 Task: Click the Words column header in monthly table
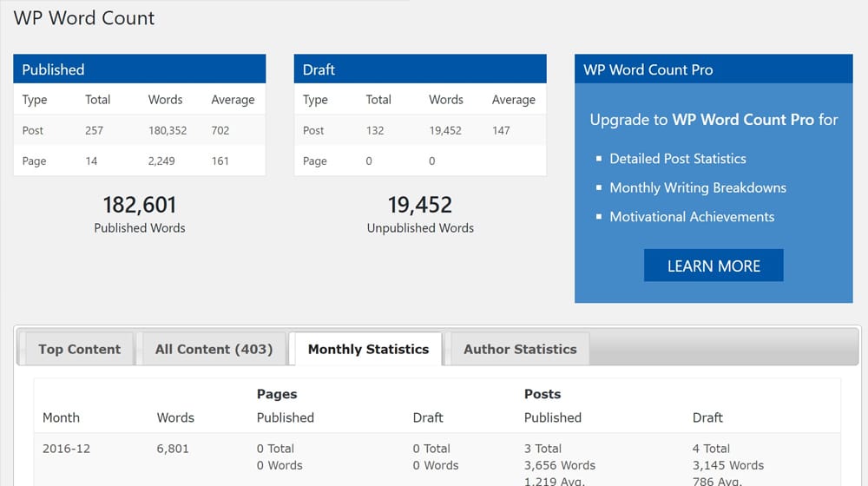pos(175,417)
